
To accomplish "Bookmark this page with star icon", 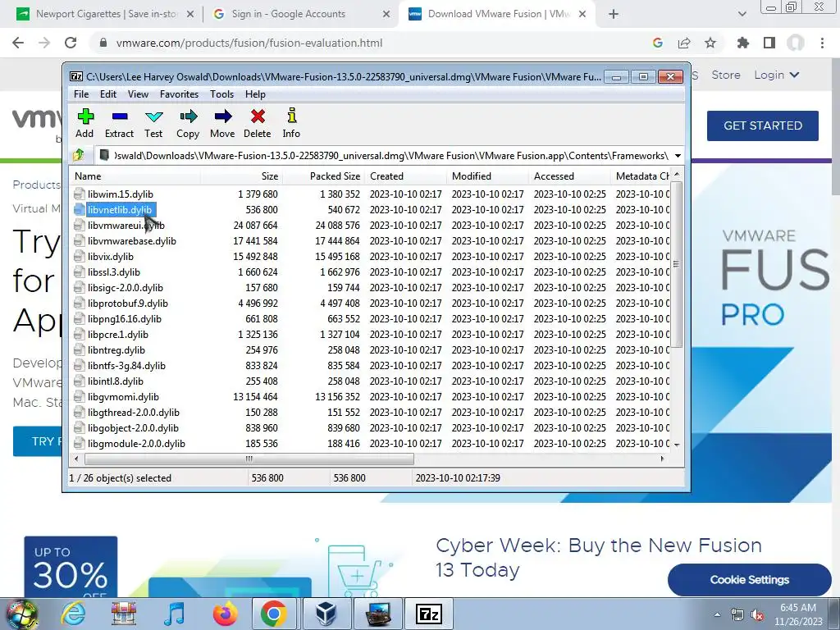I will click(710, 43).
